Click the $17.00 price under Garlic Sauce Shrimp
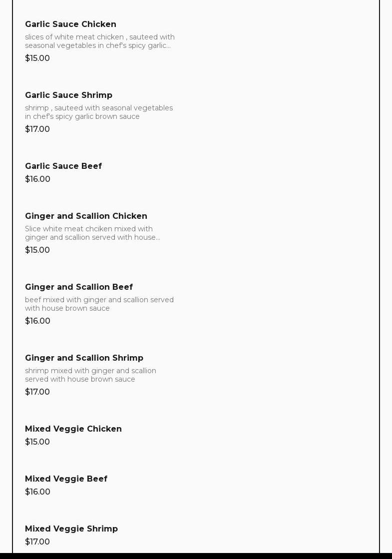 tap(37, 129)
